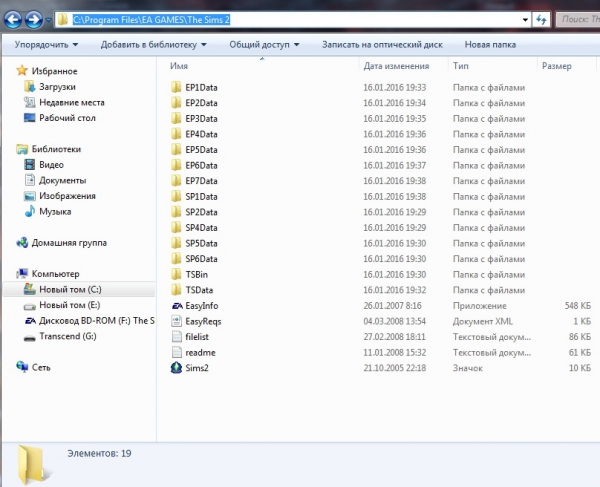Select Домашняя группа

pyautogui.click(x=61, y=243)
